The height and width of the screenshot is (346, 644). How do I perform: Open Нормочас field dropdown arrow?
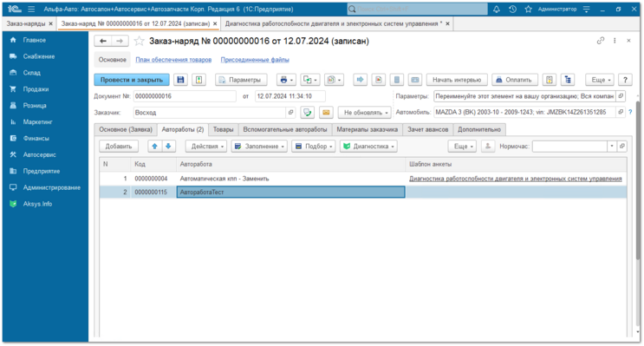point(612,147)
